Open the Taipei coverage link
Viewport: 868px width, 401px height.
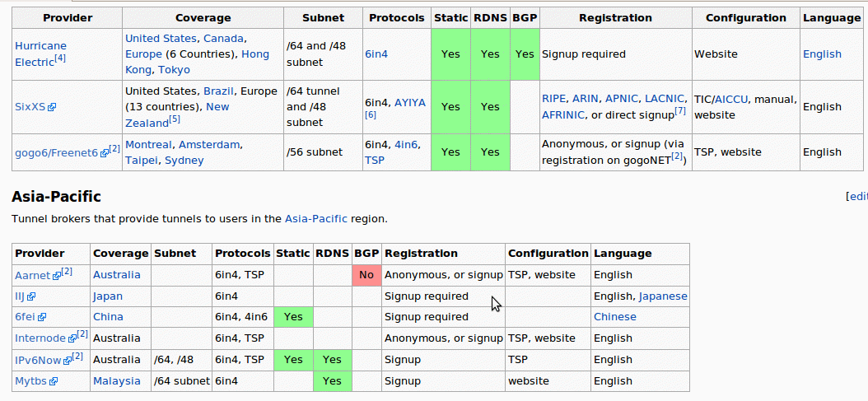point(142,161)
